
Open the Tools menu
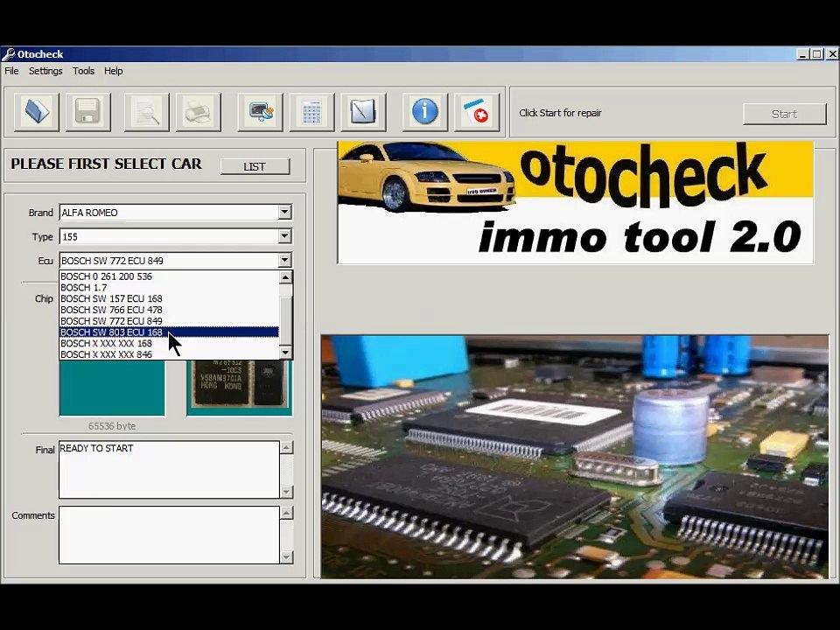[x=84, y=71]
